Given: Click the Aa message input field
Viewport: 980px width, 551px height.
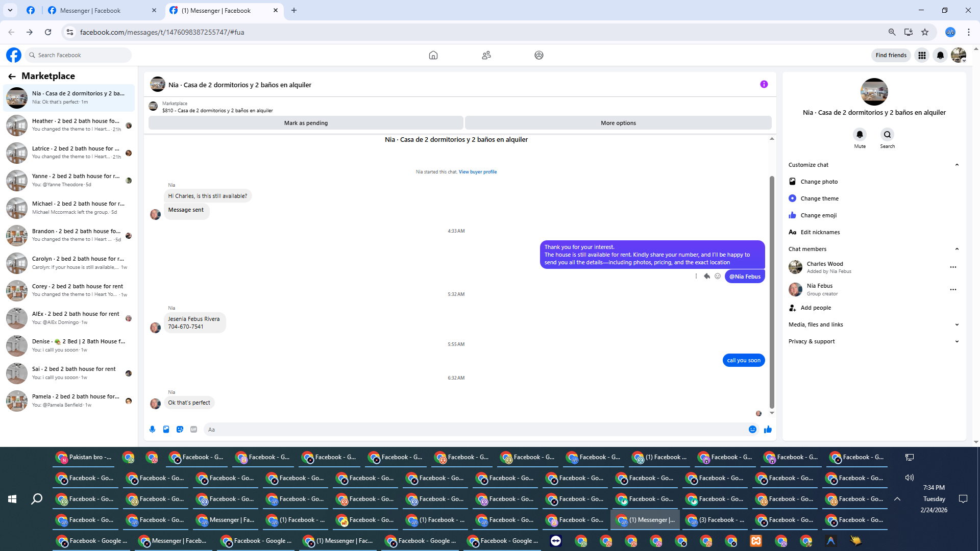Looking at the screenshot, I should pyautogui.click(x=475, y=430).
